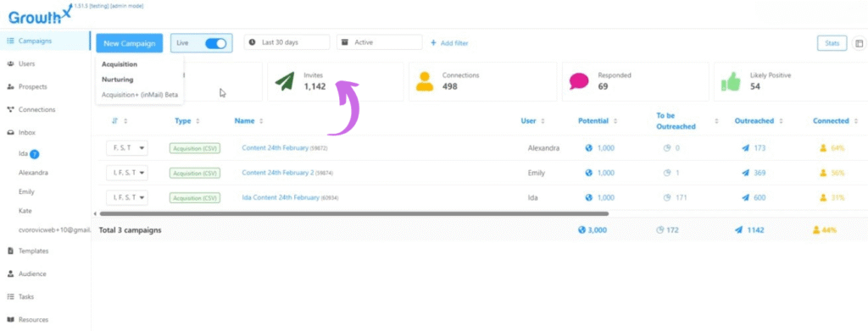Click the archive box icon in Active filter

(x=345, y=42)
